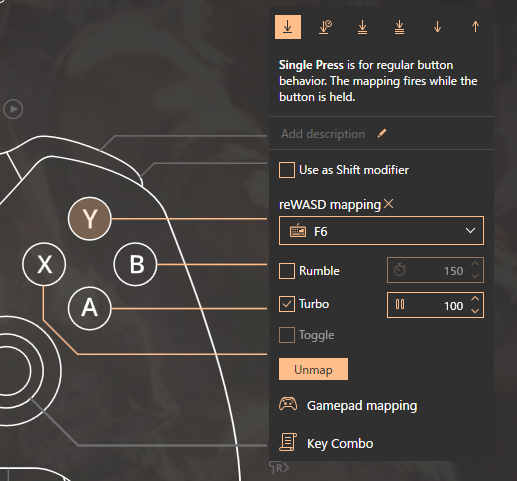The image size is (517, 481).
Task: Click the pencil icon to edit description
Action: pyautogui.click(x=382, y=134)
